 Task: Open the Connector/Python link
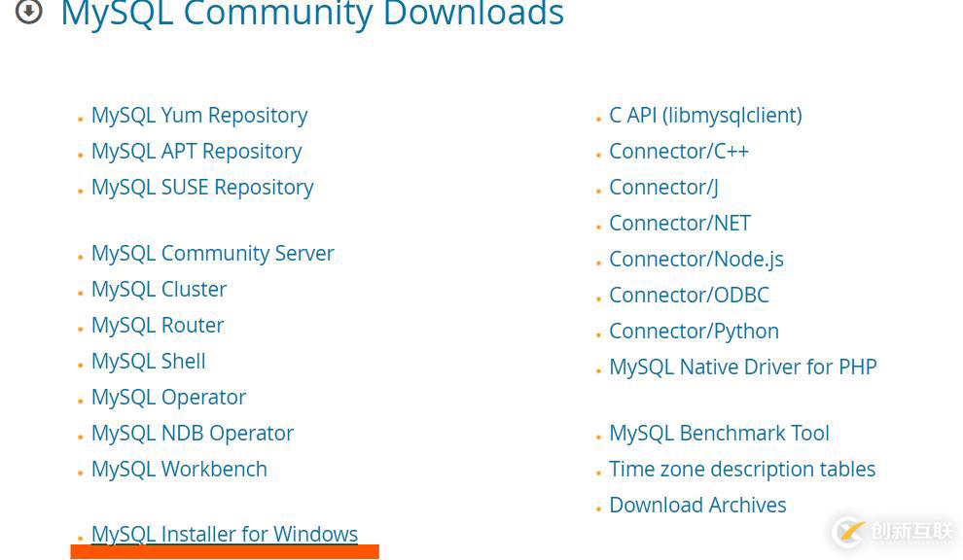point(694,332)
